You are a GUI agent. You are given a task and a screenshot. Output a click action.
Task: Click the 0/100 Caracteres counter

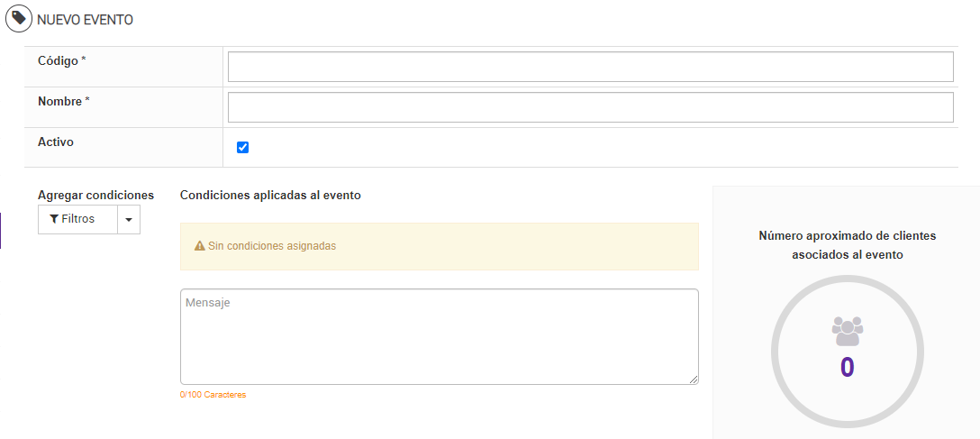coord(213,395)
